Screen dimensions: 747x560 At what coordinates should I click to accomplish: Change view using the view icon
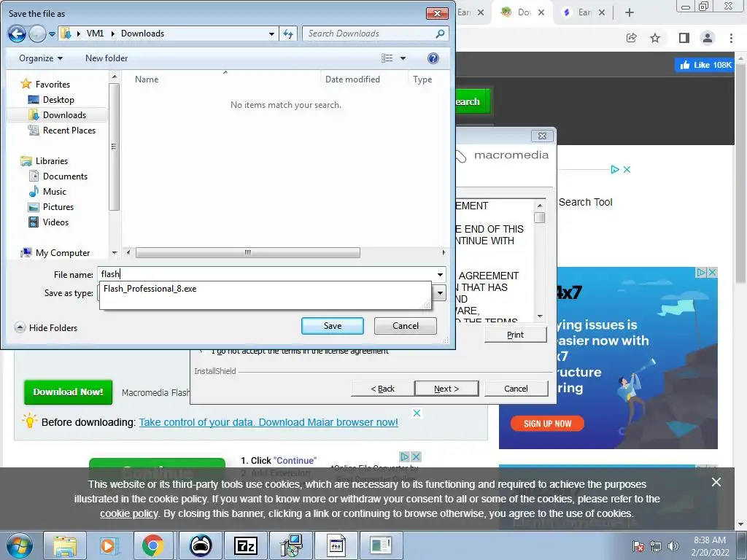(387, 58)
